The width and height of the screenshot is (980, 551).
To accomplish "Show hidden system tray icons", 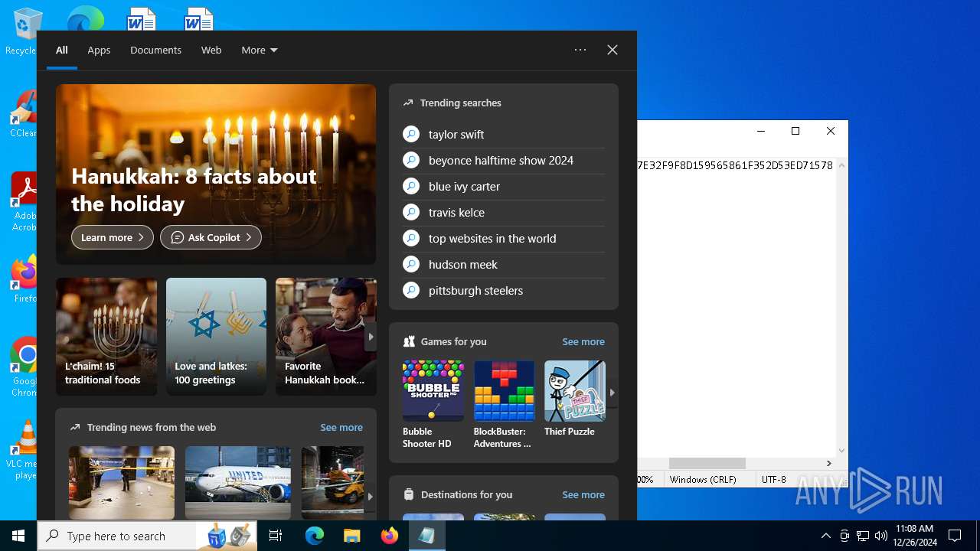I will [825, 536].
